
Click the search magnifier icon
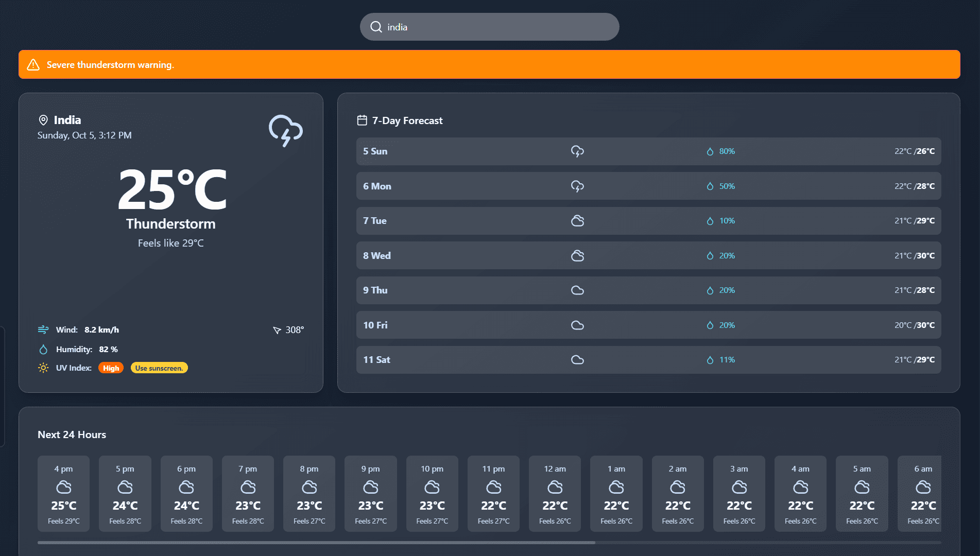376,27
